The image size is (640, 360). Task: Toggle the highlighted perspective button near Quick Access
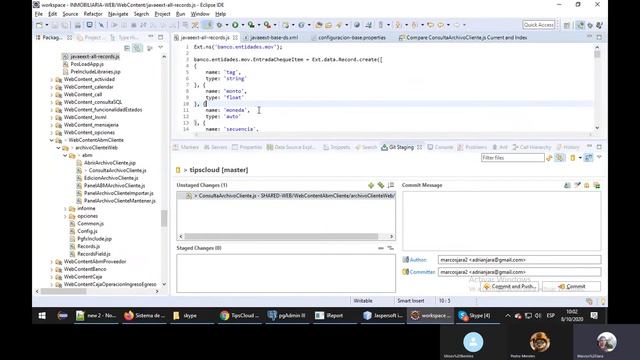pyautogui.click(x=580, y=25)
